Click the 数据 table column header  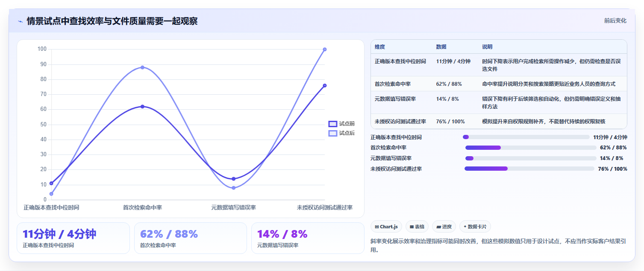click(x=441, y=47)
